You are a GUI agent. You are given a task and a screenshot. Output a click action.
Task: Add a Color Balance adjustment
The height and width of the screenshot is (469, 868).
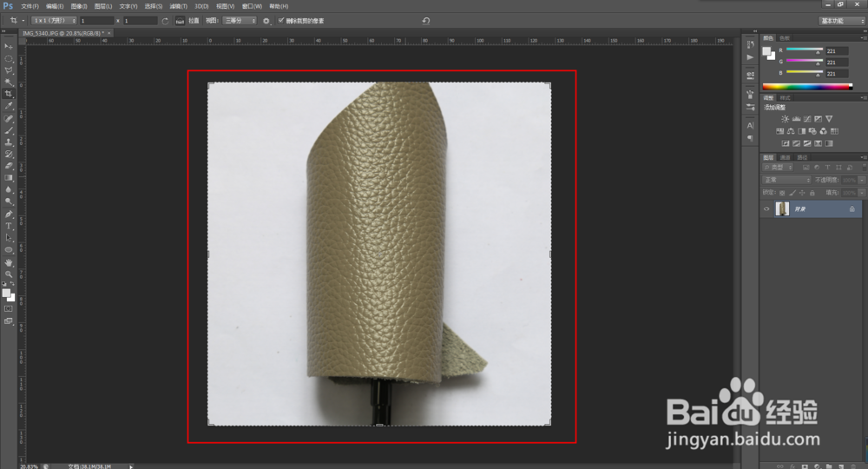pos(791,131)
